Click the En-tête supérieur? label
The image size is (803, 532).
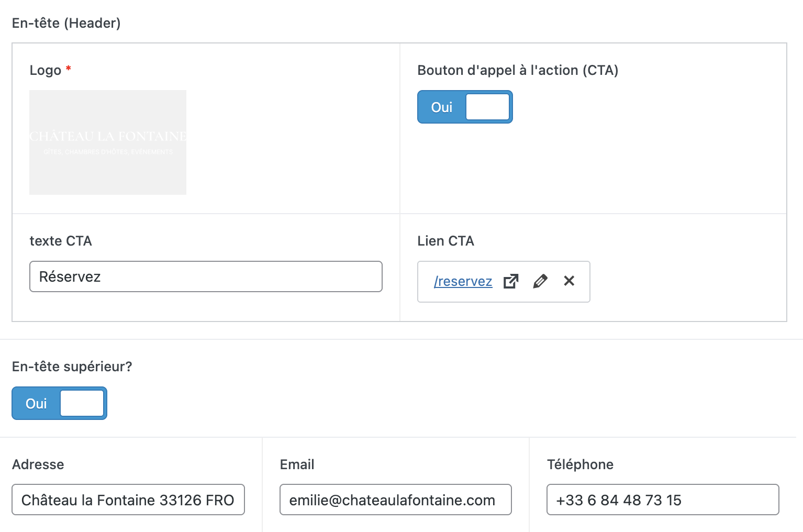click(x=72, y=367)
